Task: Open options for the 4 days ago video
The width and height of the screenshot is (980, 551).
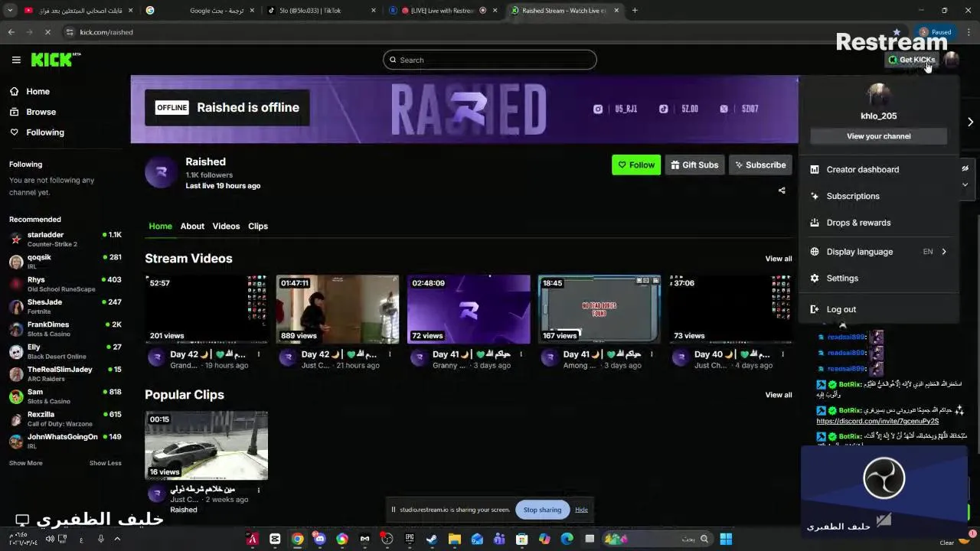Action: [x=782, y=354]
